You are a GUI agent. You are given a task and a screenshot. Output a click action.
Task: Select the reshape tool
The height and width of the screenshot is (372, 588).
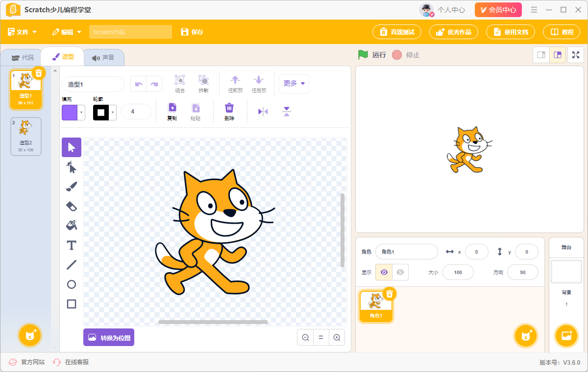point(72,167)
